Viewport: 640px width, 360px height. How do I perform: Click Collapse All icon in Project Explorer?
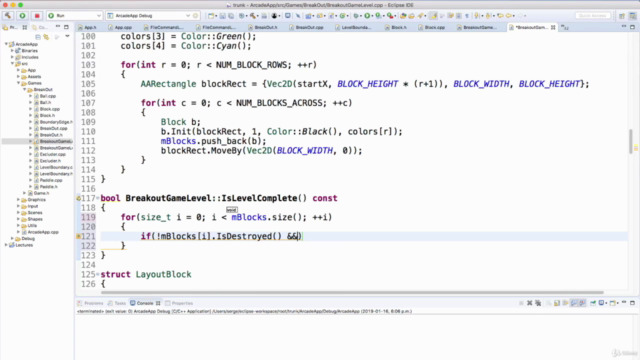38,37
